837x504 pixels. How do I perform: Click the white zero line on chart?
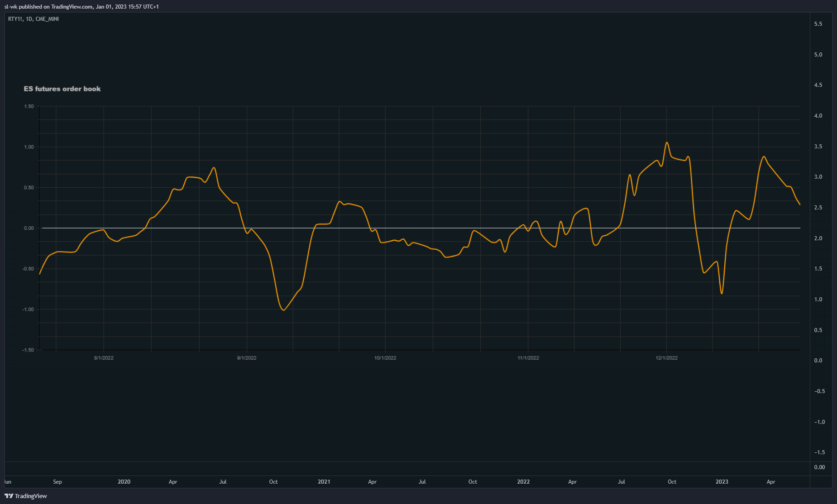pos(421,228)
